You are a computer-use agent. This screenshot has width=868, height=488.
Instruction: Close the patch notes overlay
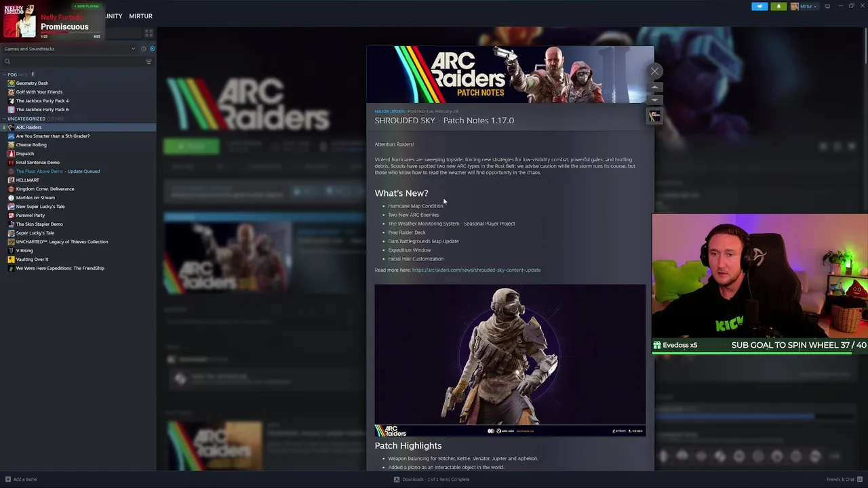tap(654, 71)
